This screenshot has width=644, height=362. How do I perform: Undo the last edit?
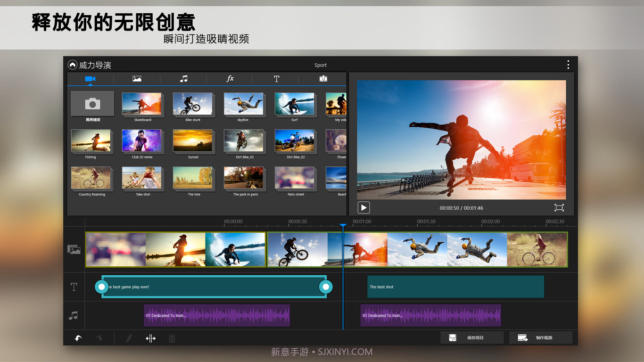[78, 338]
